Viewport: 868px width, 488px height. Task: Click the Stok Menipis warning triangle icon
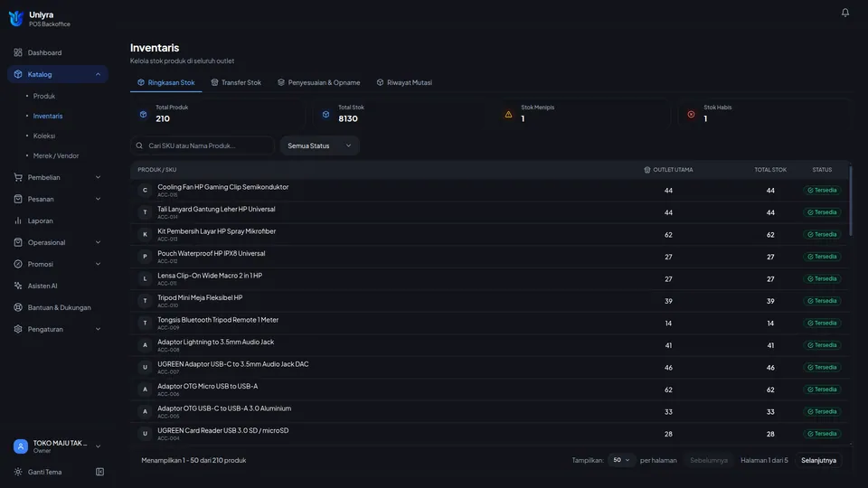pos(508,115)
